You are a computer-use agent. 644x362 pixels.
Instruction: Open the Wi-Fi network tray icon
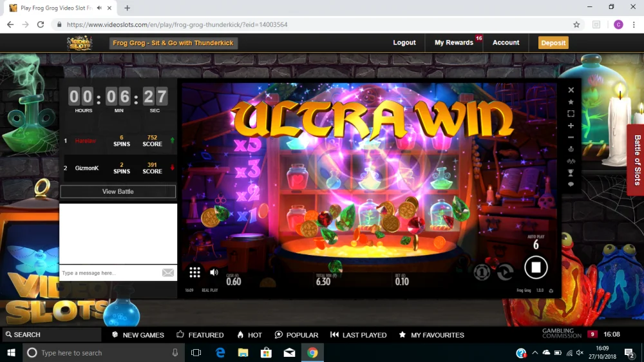point(569,352)
